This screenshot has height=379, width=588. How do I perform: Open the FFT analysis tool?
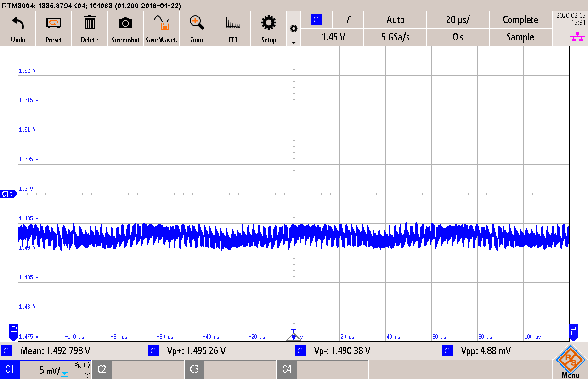(x=233, y=29)
